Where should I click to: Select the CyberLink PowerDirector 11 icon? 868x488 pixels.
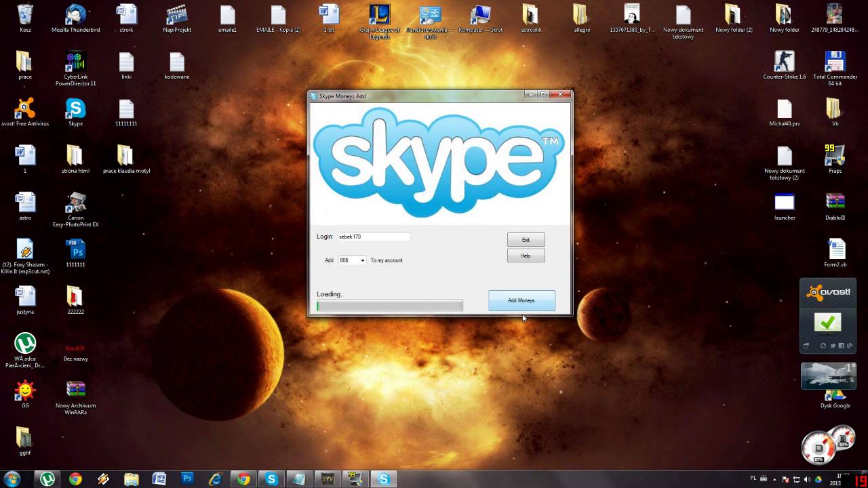tap(75, 68)
